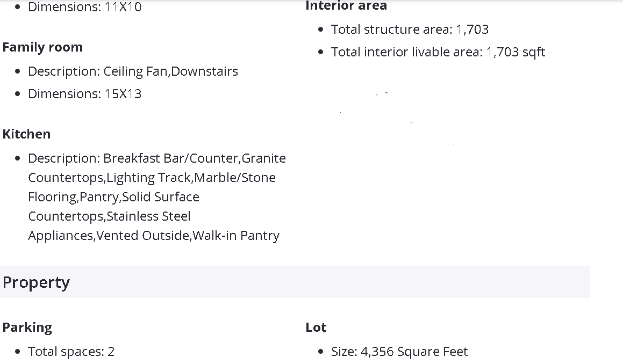The image size is (623, 364).
Task: Click the Kitchen heading
Action: point(27,134)
